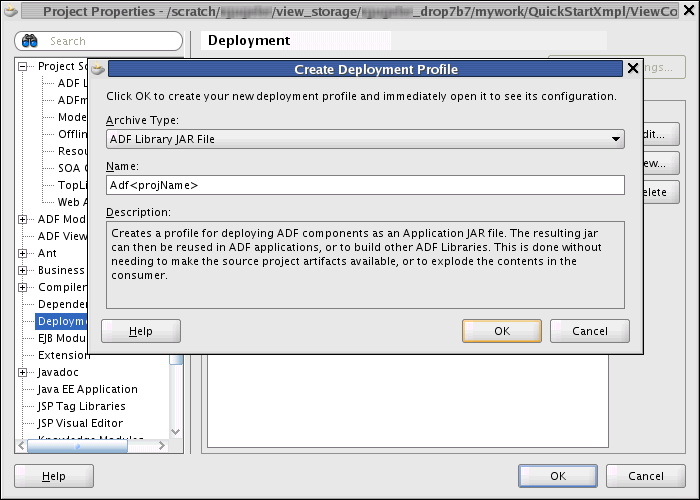The image size is (700, 500).
Task: Collapse the Project Source Paths tree node
Action: point(22,67)
